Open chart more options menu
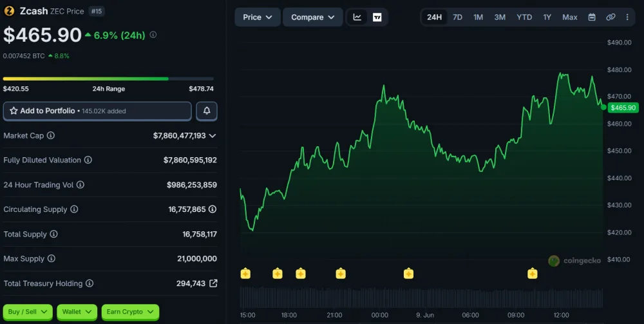This screenshot has height=324, width=644. pyautogui.click(x=627, y=17)
